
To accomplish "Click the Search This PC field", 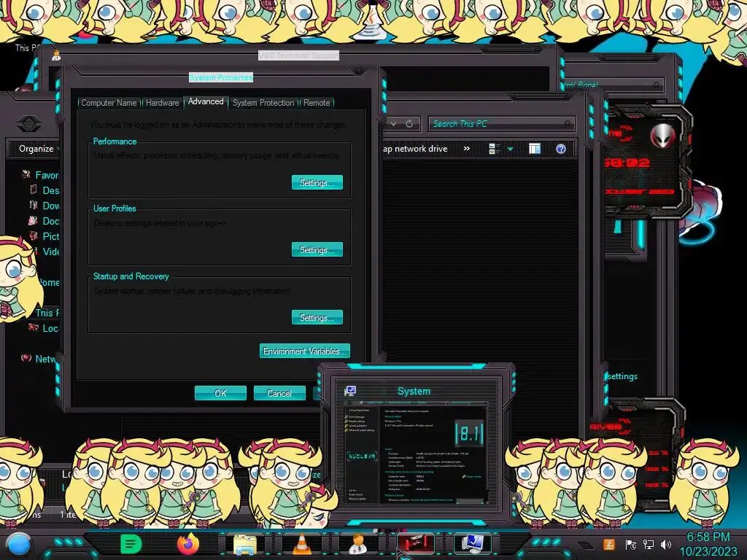I will (x=501, y=124).
